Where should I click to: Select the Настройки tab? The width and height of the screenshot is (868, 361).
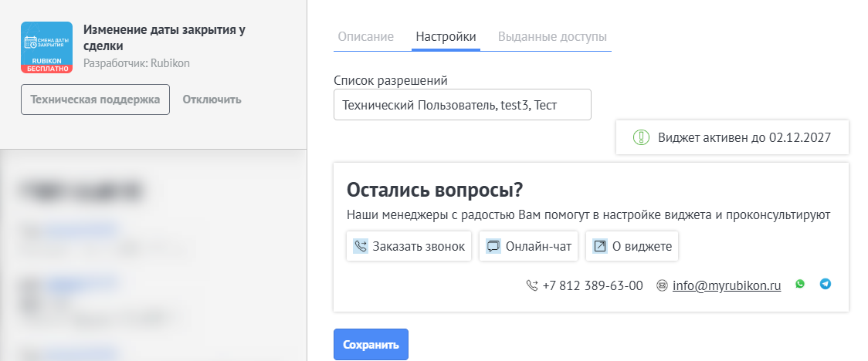click(446, 37)
